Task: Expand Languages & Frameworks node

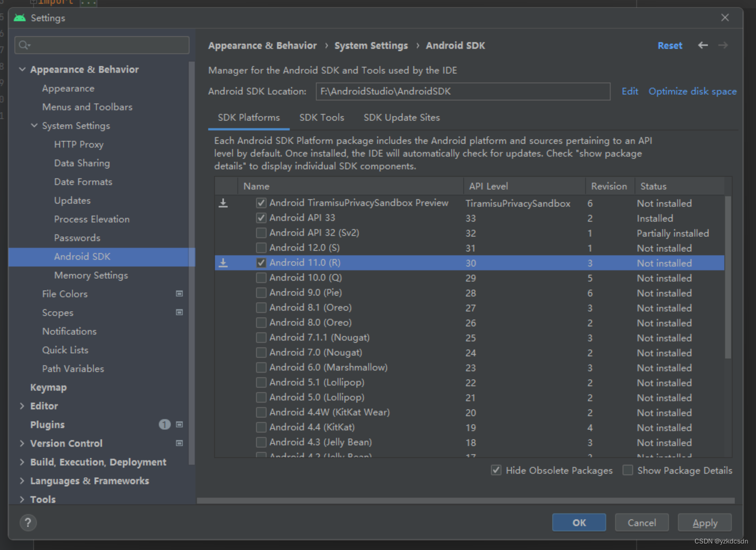Action: (22, 481)
